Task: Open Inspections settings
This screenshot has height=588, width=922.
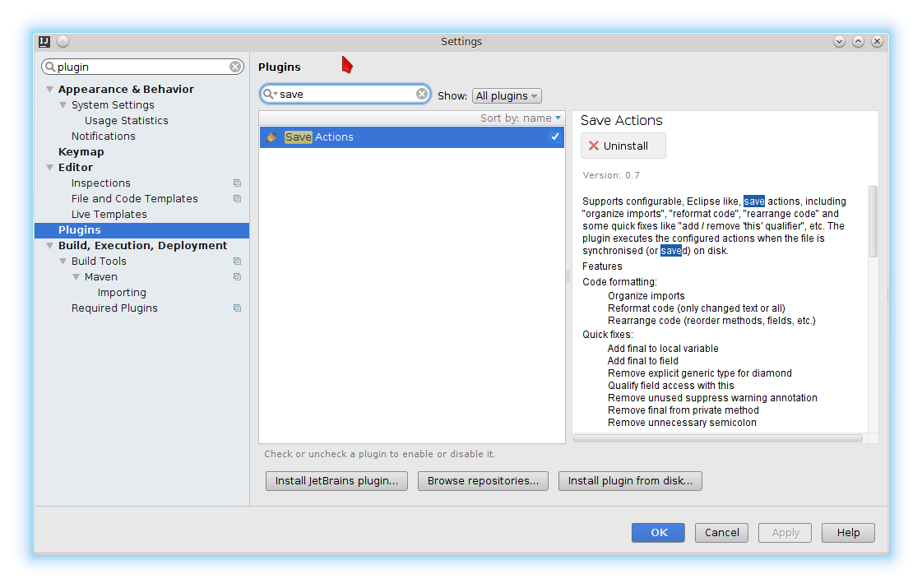Action: pos(101,183)
